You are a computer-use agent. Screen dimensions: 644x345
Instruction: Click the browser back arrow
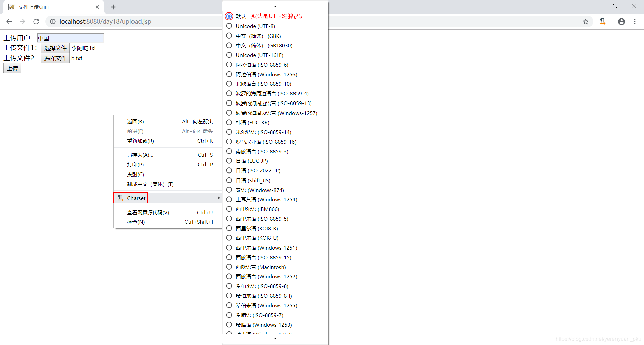(x=9, y=22)
